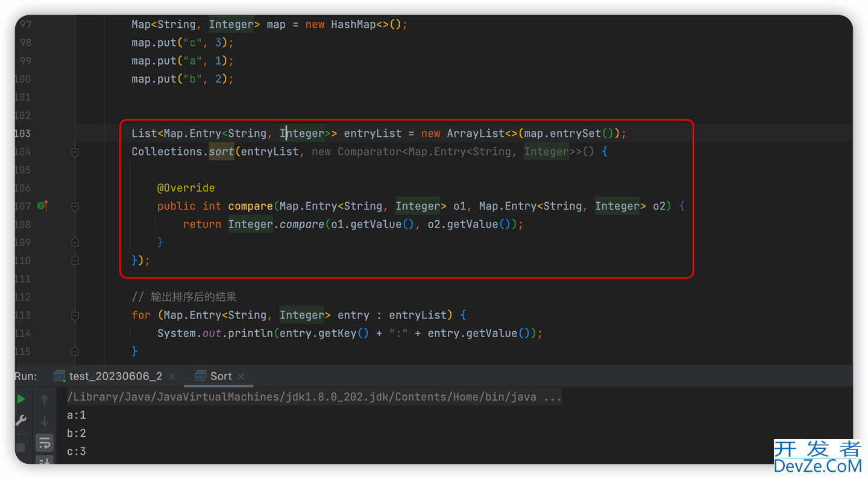
Task: Open run configuration wrench icon
Action: click(21, 420)
